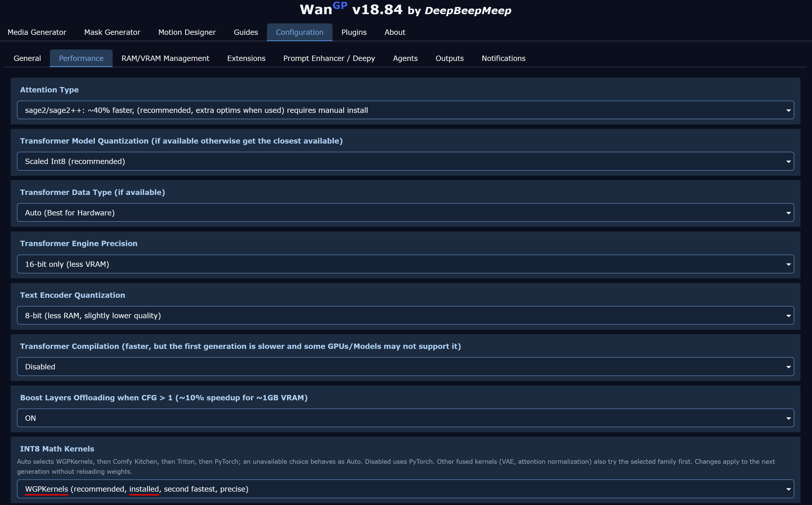Go to the Guides tab
This screenshot has width=812, height=505.
(246, 32)
